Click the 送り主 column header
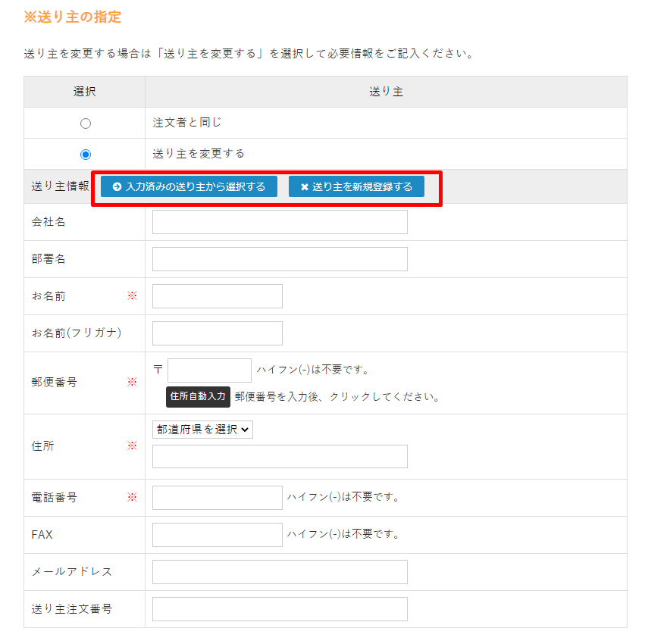This screenshot has height=644, width=645. 386,92
